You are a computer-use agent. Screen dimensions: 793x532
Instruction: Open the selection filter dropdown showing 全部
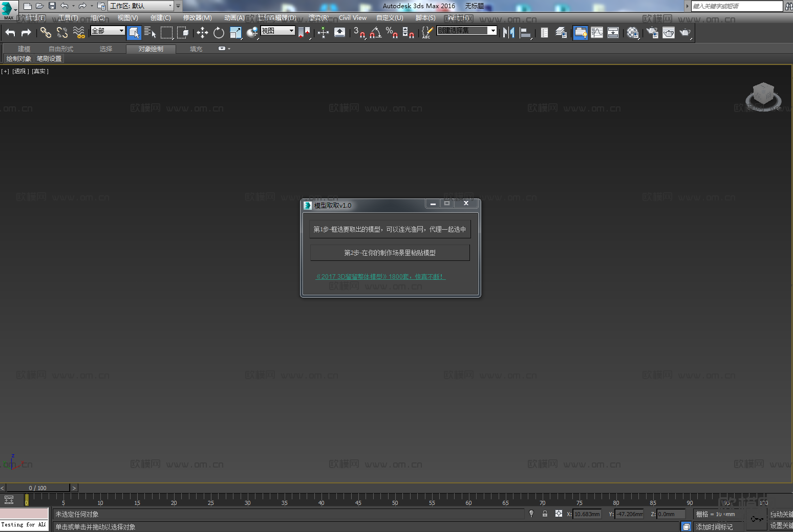(x=108, y=31)
